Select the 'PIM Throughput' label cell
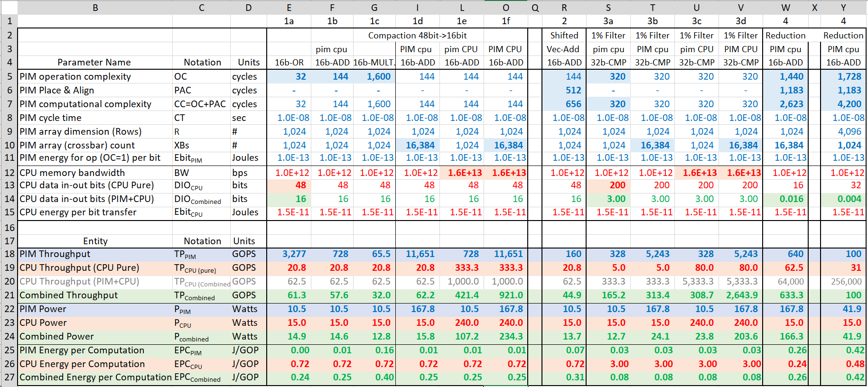868x387 pixels. [95, 254]
